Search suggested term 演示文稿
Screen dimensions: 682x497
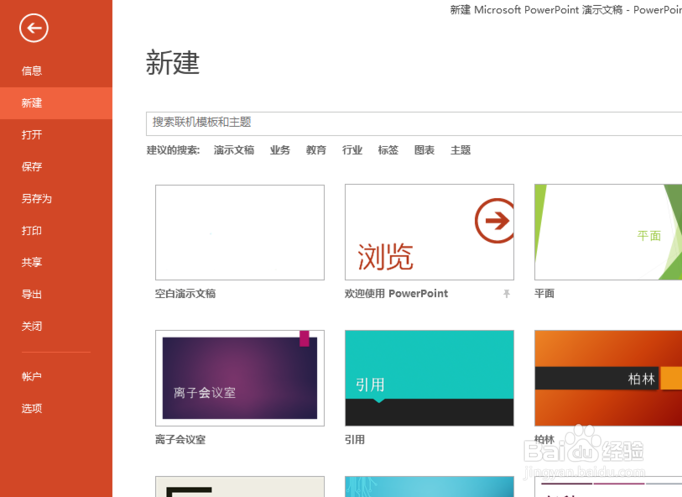pos(234,150)
